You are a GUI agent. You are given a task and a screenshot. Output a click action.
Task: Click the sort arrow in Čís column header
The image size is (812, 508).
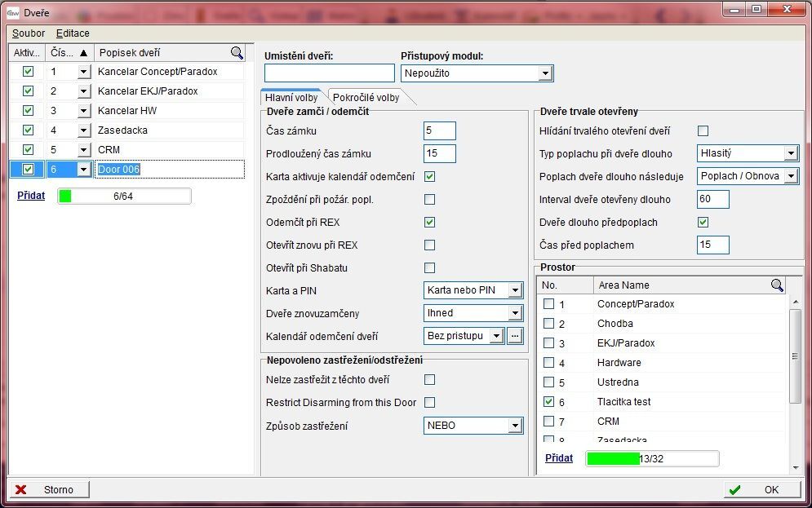click(x=82, y=53)
